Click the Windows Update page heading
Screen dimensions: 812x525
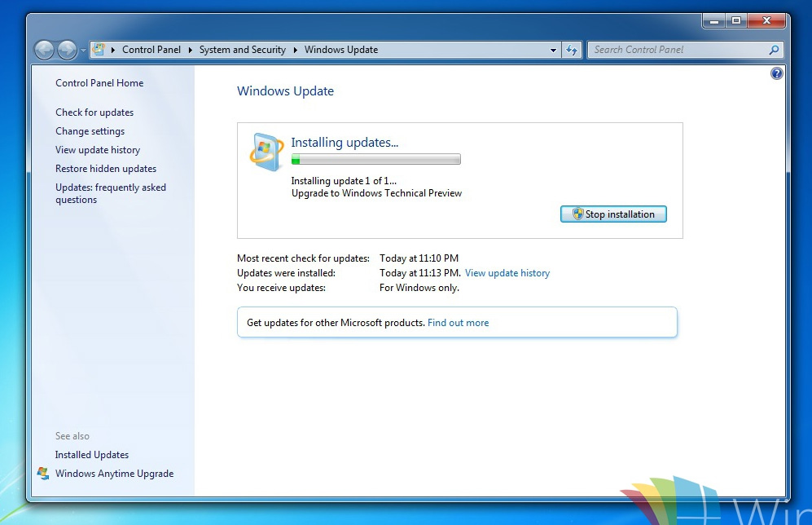[285, 91]
